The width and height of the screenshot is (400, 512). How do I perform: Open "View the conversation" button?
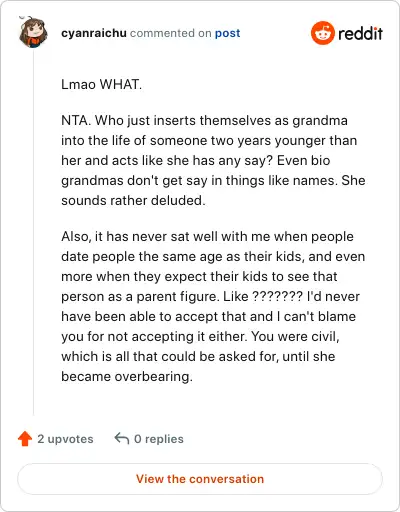point(200,479)
